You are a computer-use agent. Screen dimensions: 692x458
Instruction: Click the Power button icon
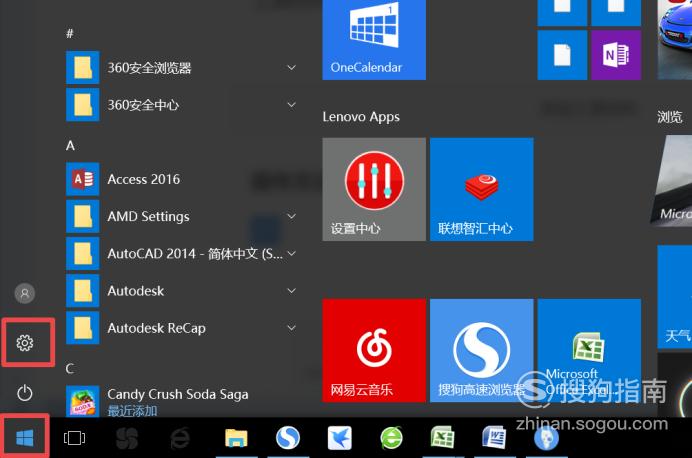coord(25,393)
